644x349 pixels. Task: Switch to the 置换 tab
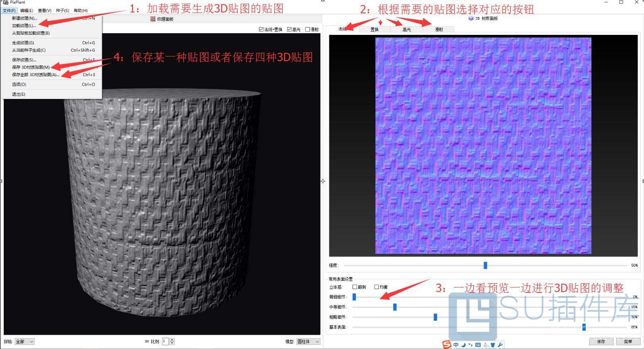[x=375, y=30]
